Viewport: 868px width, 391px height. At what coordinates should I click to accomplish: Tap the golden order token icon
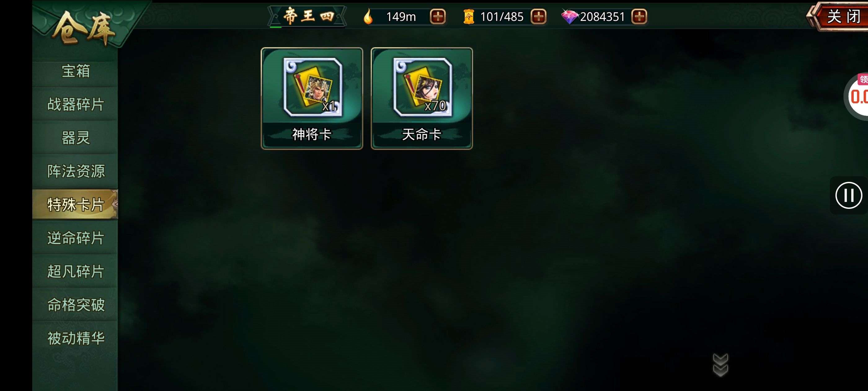pos(469,16)
